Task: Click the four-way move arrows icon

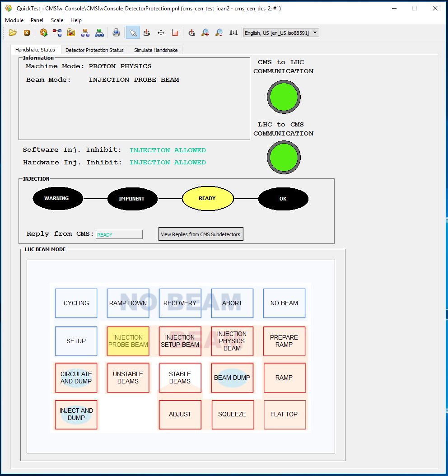Action: tap(161, 33)
